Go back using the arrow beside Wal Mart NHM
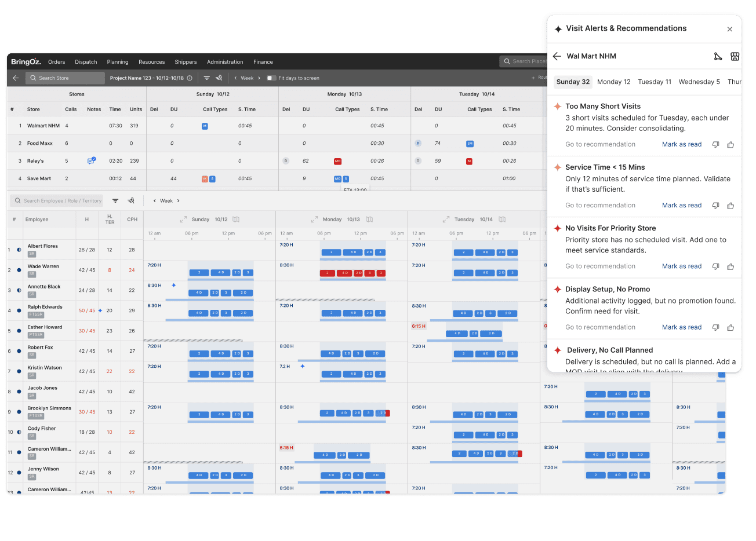The image size is (756, 541). 557,56
